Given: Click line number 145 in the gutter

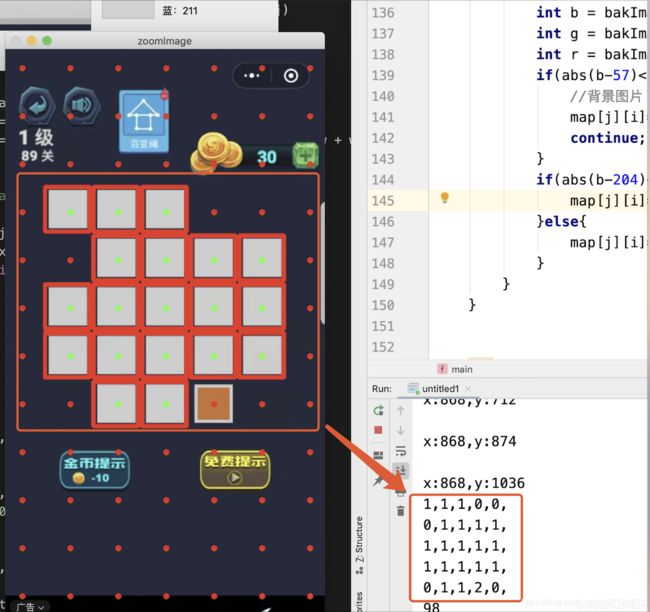Looking at the screenshot, I should [x=383, y=201].
